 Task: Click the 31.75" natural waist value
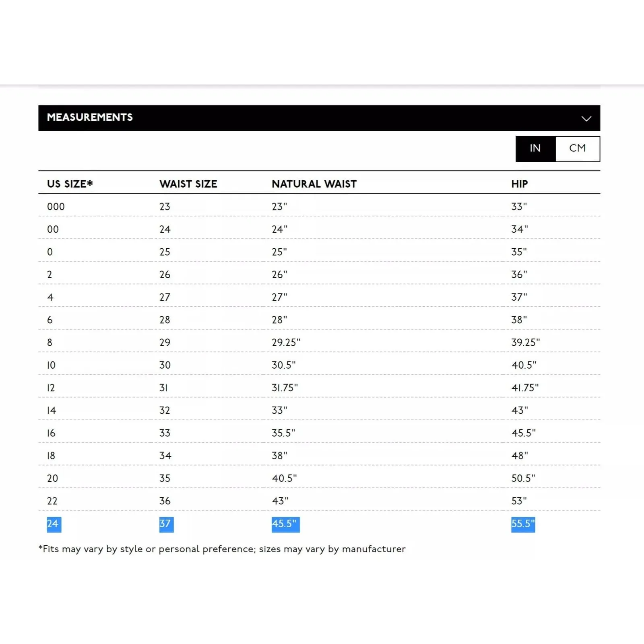(285, 388)
